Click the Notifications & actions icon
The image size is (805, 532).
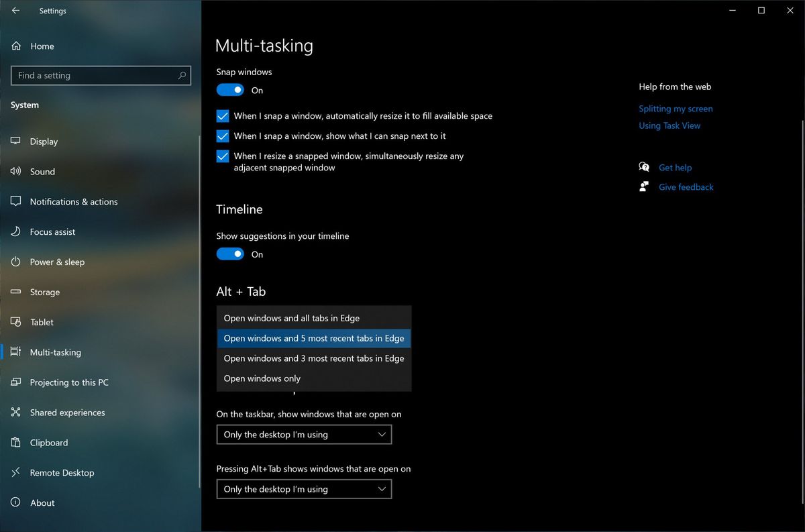point(15,201)
